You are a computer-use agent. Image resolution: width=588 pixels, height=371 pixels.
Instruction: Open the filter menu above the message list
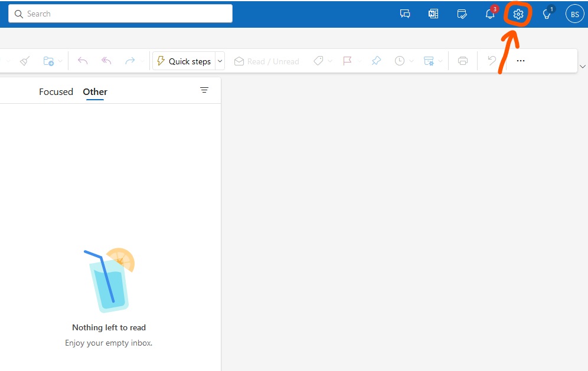[204, 90]
